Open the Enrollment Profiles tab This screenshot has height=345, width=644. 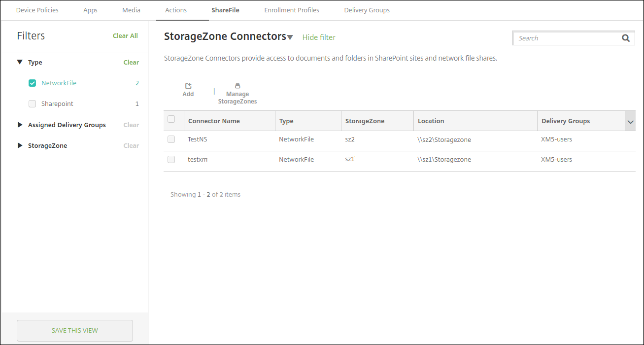(x=292, y=10)
